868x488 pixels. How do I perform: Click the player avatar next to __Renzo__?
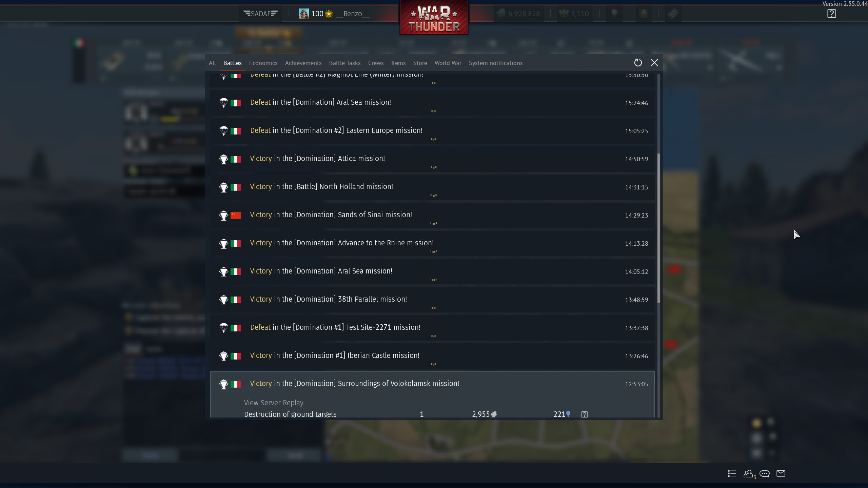coord(304,14)
